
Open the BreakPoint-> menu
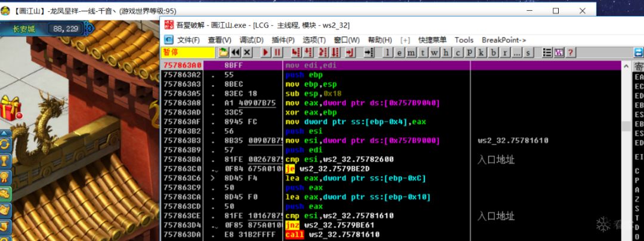(504, 40)
